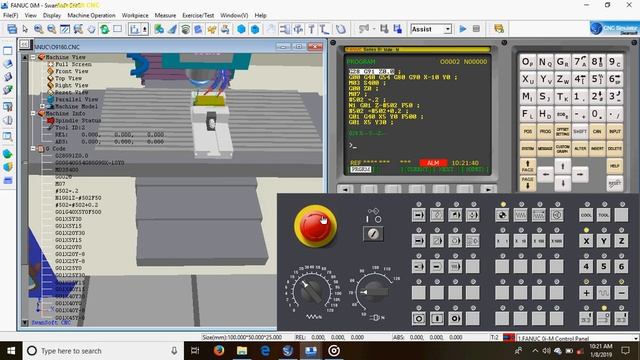Click the first blue hexagon toolbar icon
Screen dimensions: 640x360
(x=241, y=29)
